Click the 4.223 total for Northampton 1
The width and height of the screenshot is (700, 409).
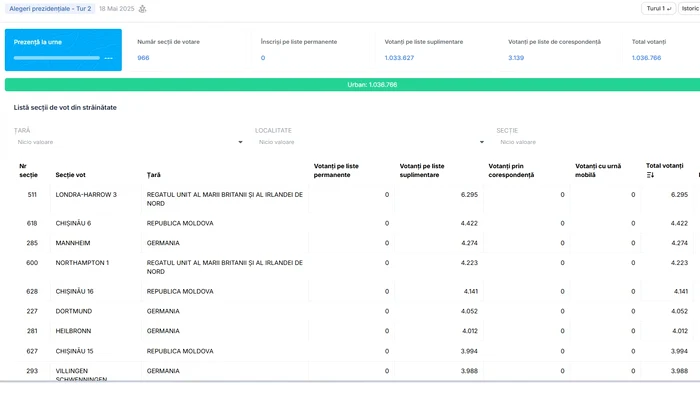(679, 263)
